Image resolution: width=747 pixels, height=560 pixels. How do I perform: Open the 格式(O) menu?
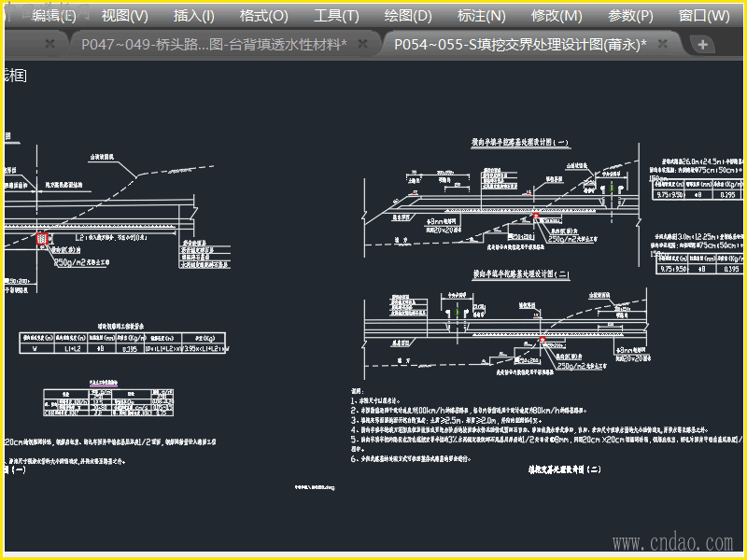[264, 16]
